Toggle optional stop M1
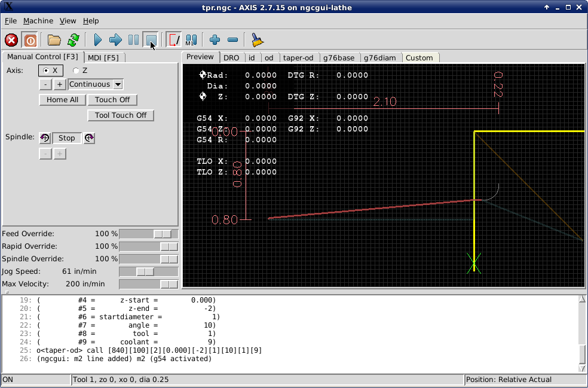Screen dimensions: 588x388 coord(191,40)
